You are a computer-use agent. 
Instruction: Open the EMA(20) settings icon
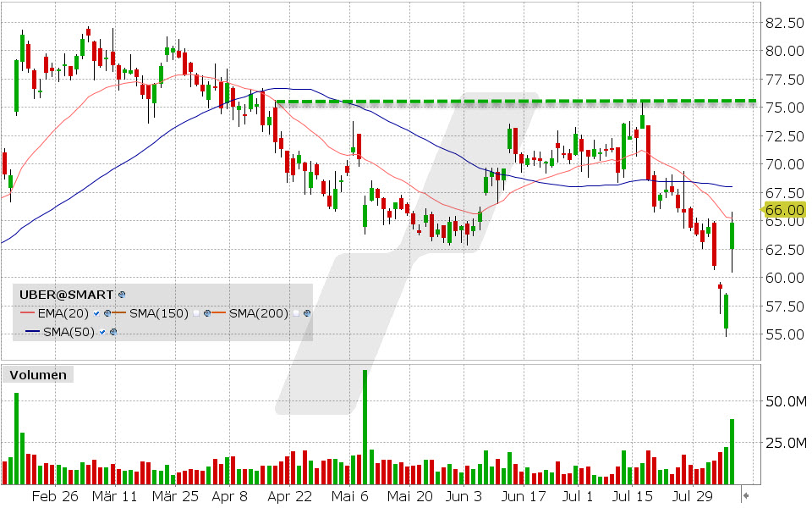coord(107,313)
